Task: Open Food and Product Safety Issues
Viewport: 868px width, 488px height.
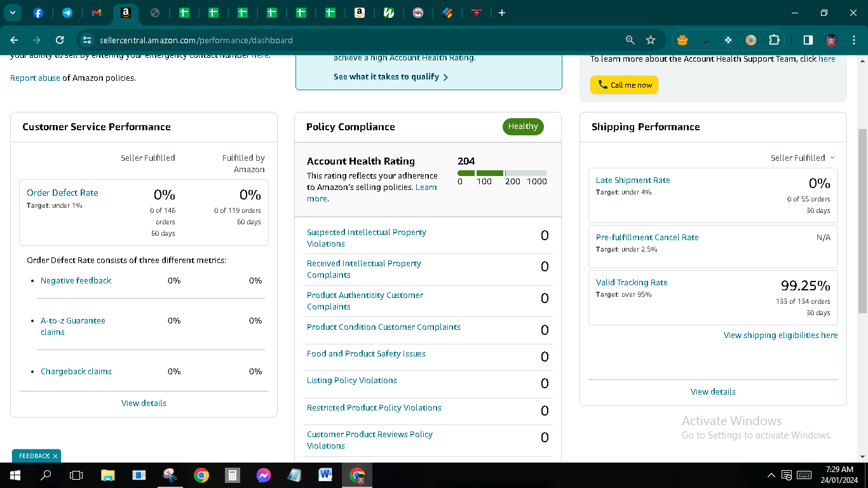Action: click(x=366, y=353)
